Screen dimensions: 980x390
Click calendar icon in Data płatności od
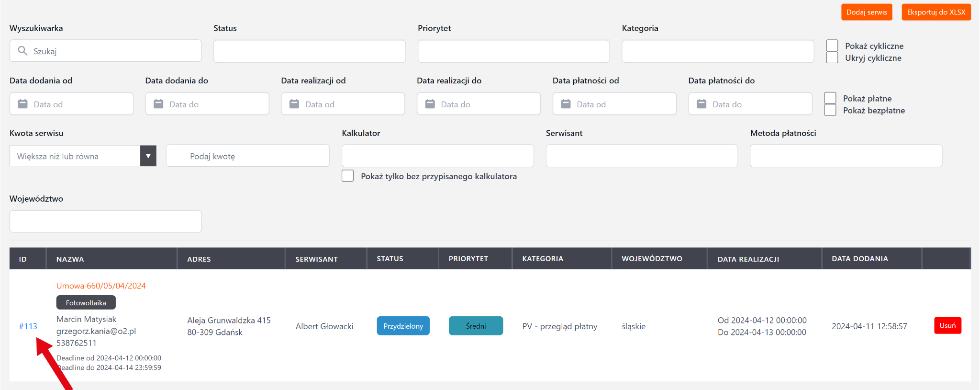point(566,104)
